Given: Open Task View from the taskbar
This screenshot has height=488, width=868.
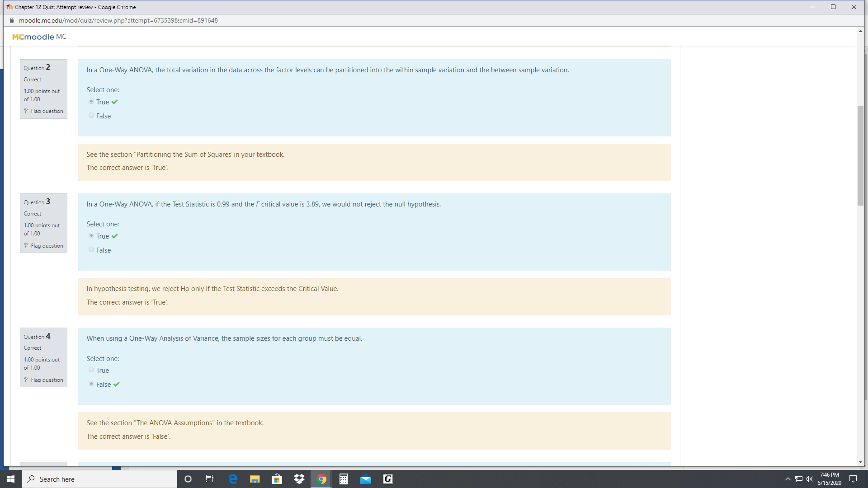Looking at the screenshot, I should coord(209,479).
